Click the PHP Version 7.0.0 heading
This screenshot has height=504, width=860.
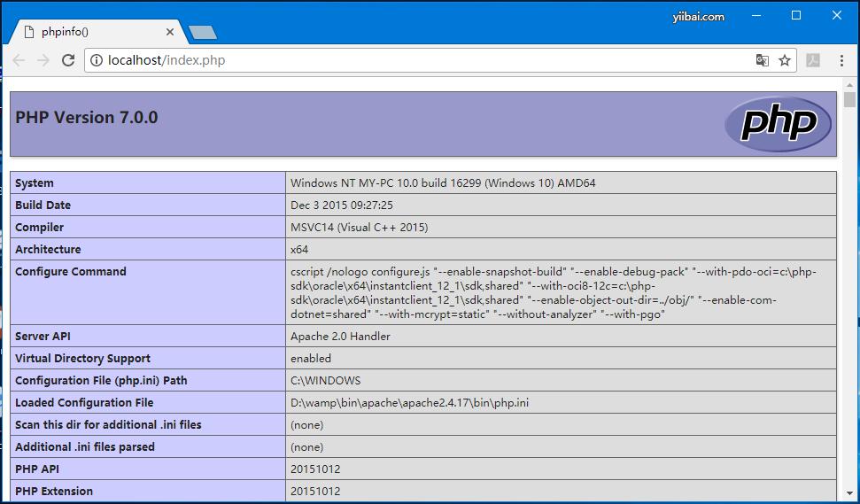(87, 117)
